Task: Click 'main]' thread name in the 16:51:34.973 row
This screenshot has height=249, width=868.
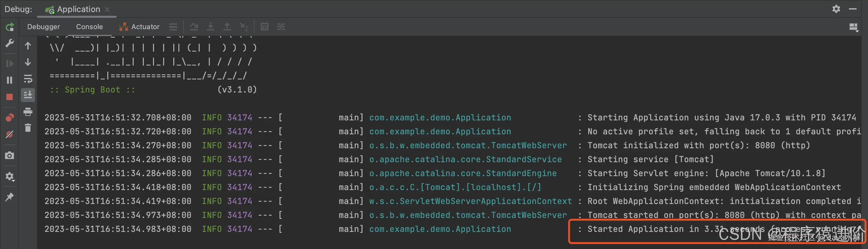Action: [x=351, y=215]
